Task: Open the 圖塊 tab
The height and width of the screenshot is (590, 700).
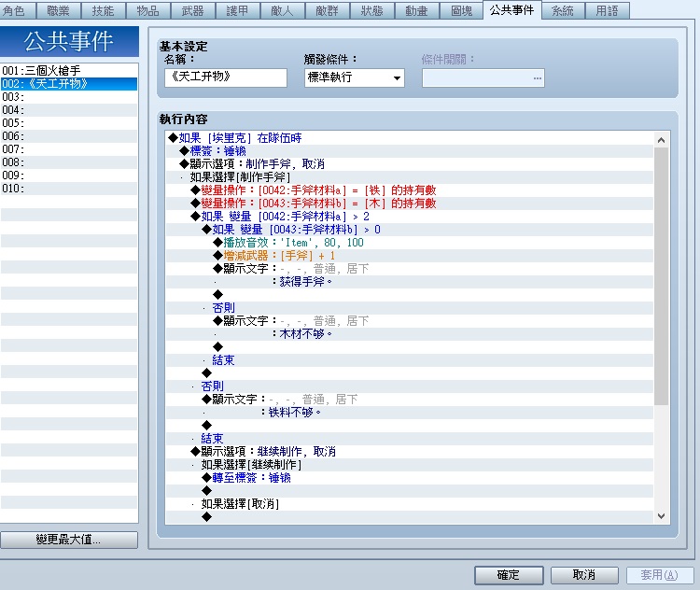Action: pyautogui.click(x=462, y=10)
